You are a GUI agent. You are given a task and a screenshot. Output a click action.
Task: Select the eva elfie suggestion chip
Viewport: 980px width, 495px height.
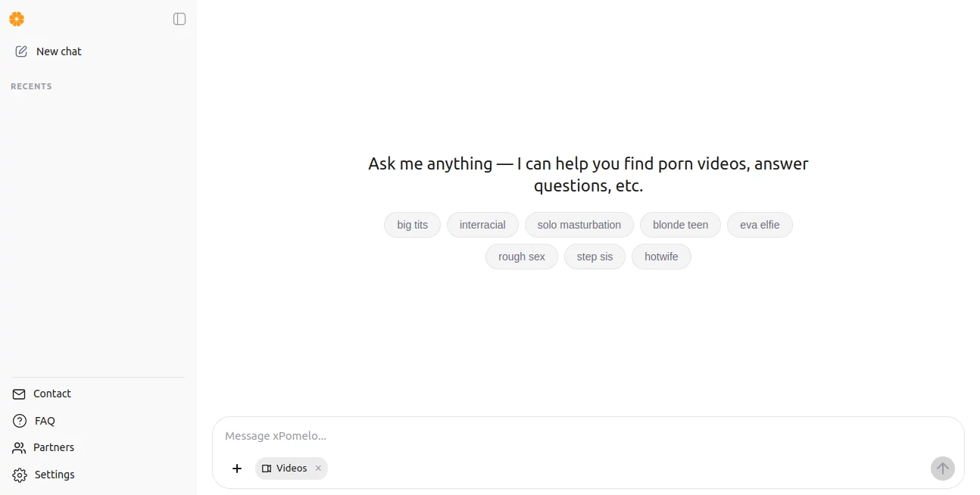pos(760,225)
